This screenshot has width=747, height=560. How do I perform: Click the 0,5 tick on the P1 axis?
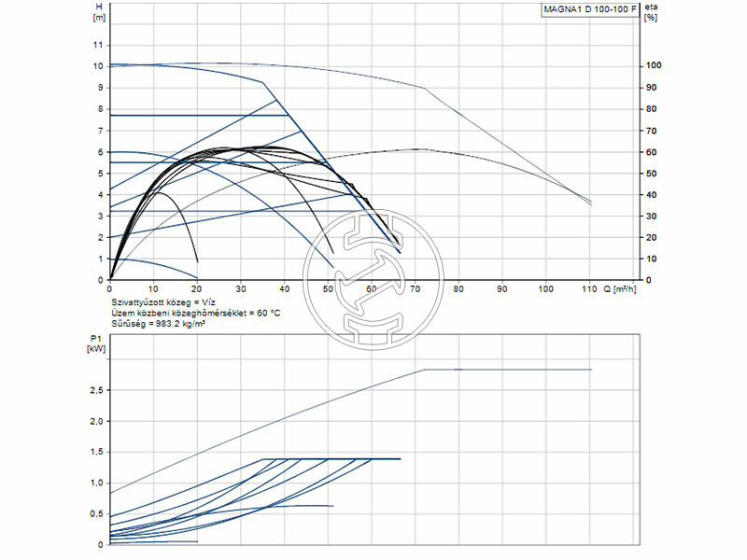[x=95, y=513]
